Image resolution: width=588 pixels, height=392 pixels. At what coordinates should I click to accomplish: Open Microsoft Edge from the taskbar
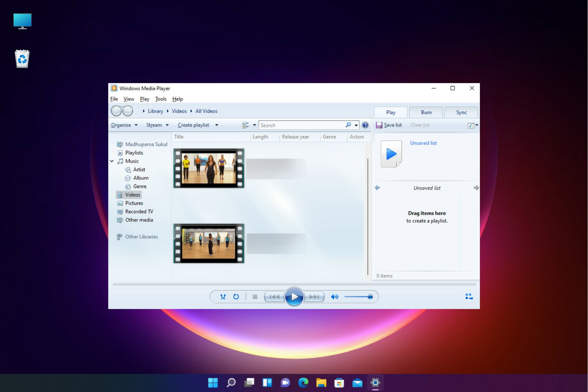(303, 383)
